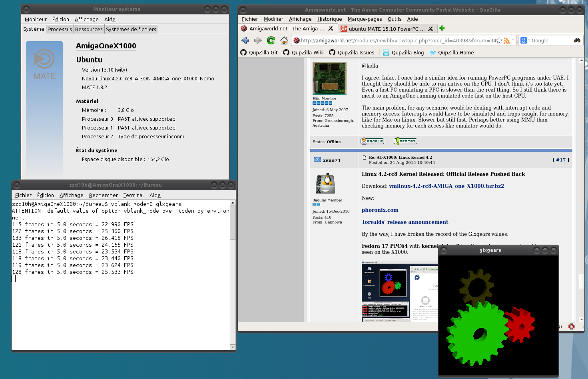Image resolution: width=588 pixels, height=379 pixels.
Task: Reload the page with the green refresh icon
Action: click(x=271, y=40)
